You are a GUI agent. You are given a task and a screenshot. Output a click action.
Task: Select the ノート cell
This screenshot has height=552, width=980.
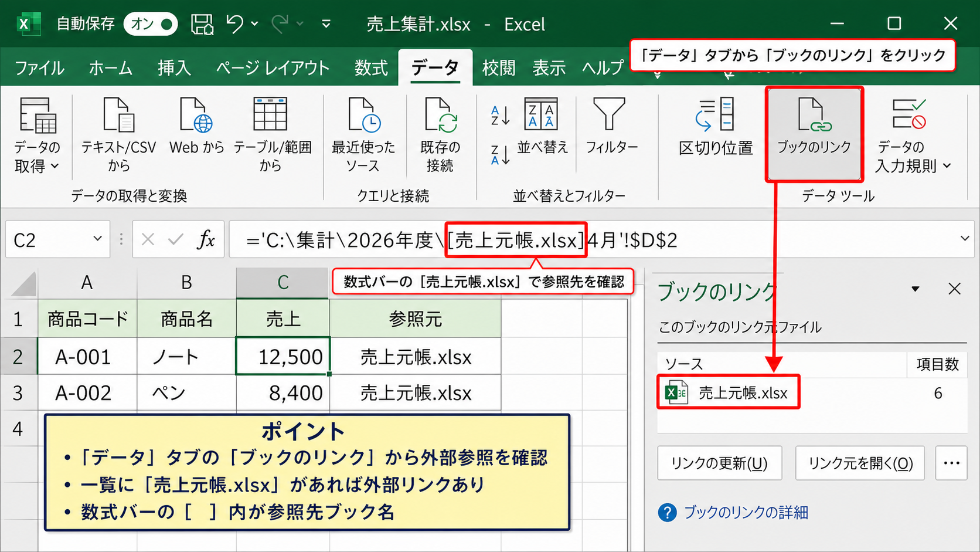[186, 356]
